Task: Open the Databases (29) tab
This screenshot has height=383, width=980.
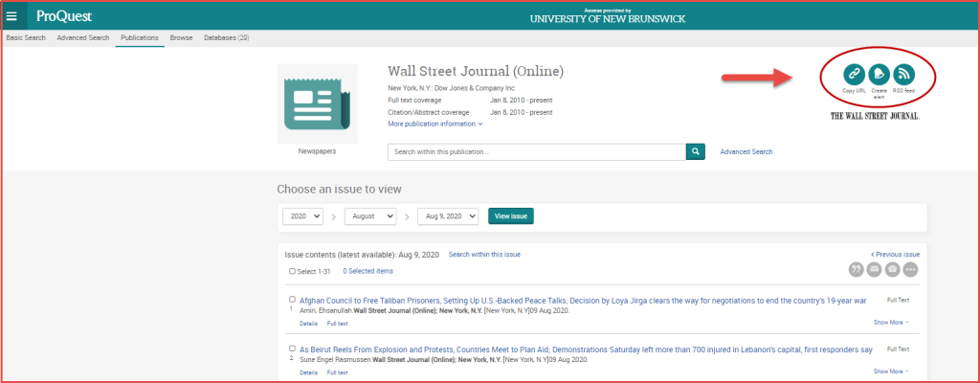Action: [227, 38]
